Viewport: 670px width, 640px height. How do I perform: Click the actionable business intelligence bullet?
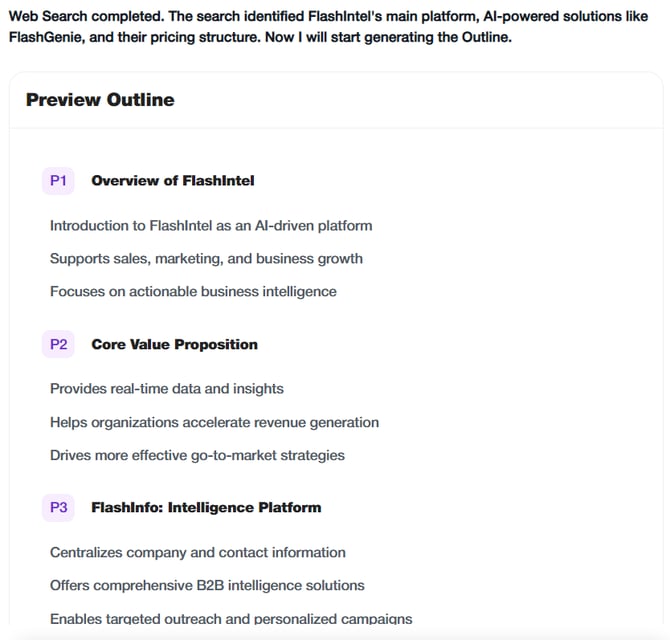(193, 292)
